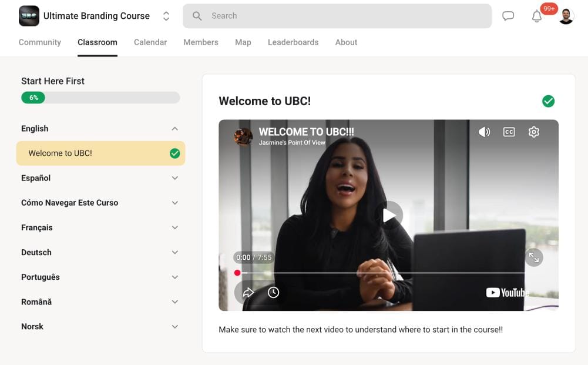This screenshot has height=365, width=588.
Task: Open the Map tab
Action: click(243, 42)
